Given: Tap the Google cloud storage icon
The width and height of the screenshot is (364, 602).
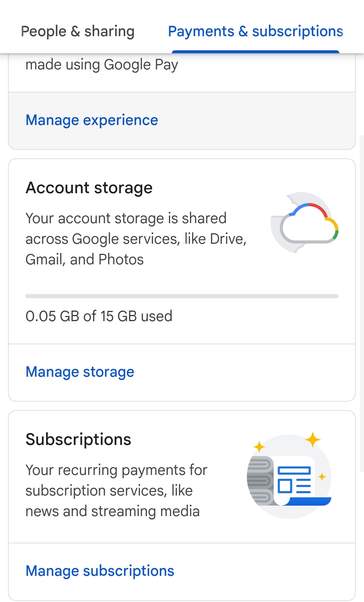Looking at the screenshot, I should coord(304,223).
